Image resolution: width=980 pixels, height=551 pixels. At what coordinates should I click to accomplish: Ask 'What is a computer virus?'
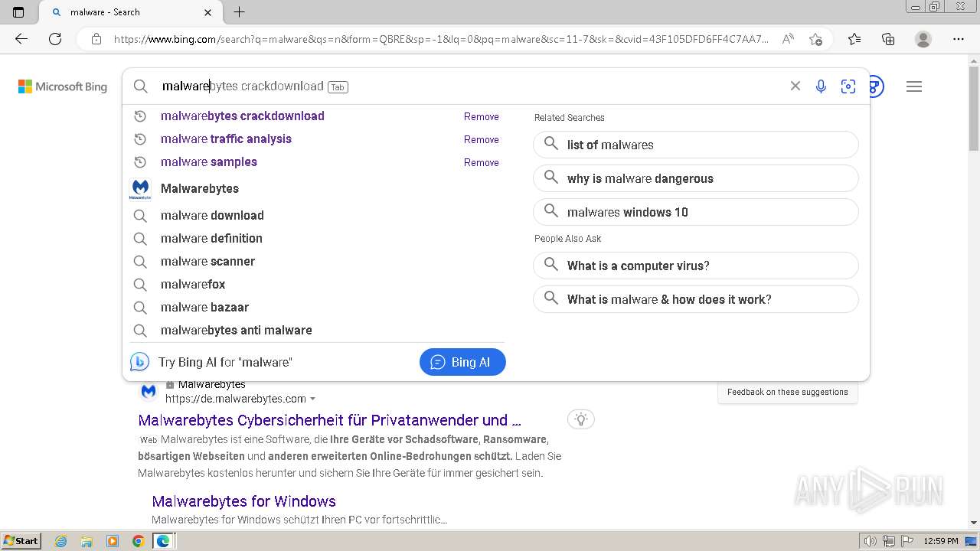(x=696, y=266)
